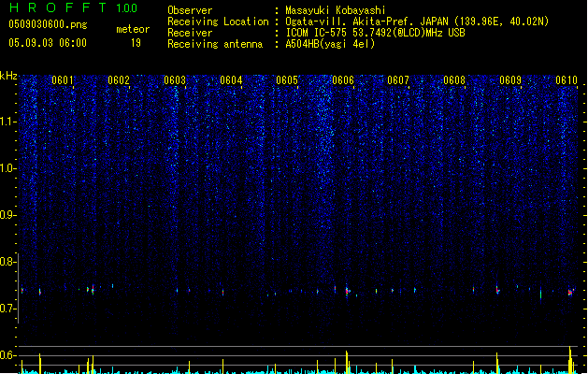Click the 0604 time marker
The height and width of the screenshot is (374, 588).
pos(231,80)
